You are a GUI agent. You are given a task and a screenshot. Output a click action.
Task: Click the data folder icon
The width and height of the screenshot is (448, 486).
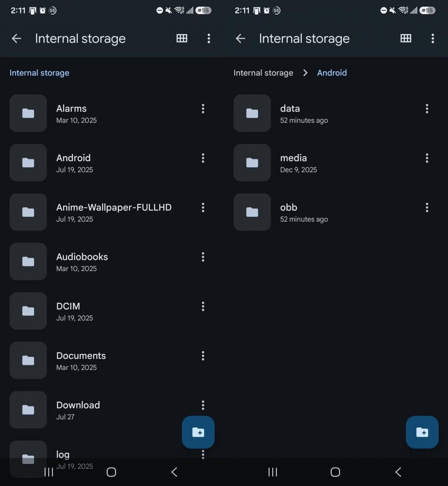click(x=252, y=113)
